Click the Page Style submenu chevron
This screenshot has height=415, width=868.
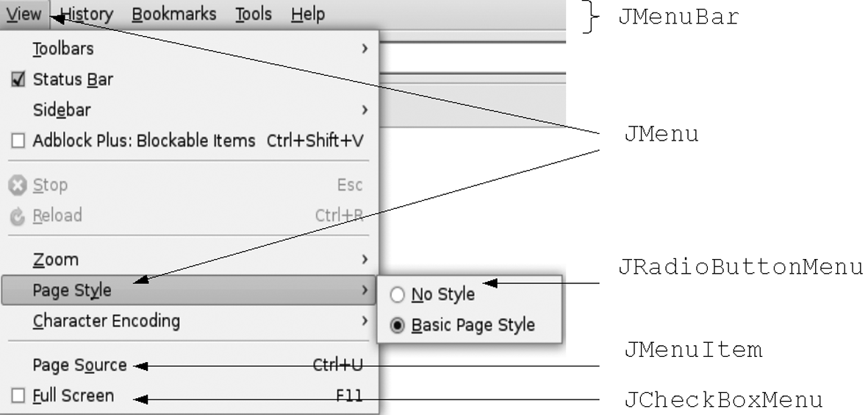click(365, 290)
